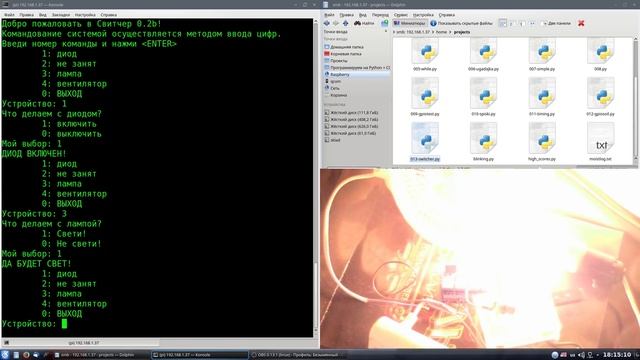Open Dolphin Правка menu
The width and height of the screenshot is (640, 360).
[346, 15]
